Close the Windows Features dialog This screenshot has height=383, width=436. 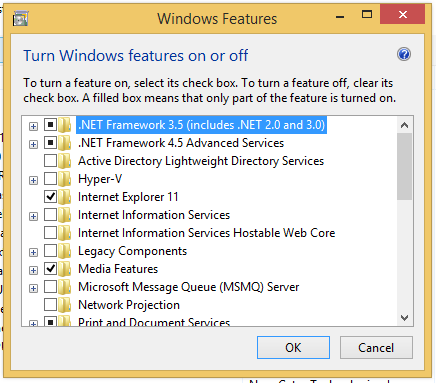(x=403, y=14)
